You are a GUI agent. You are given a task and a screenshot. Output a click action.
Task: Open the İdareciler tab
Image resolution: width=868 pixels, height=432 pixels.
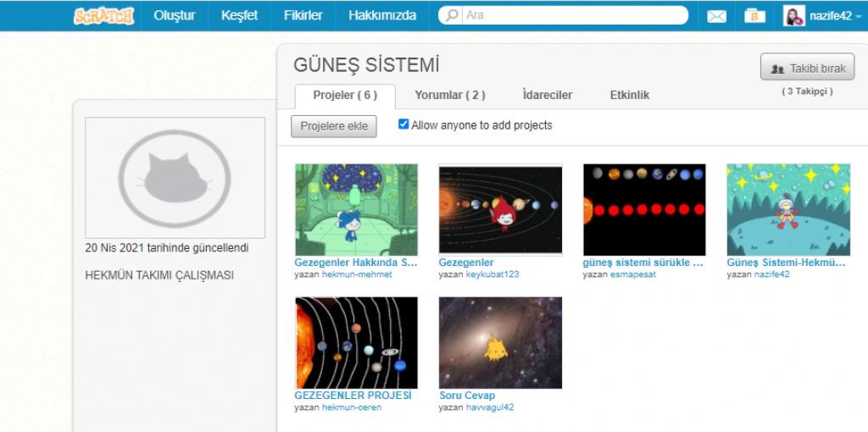click(547, 96)
